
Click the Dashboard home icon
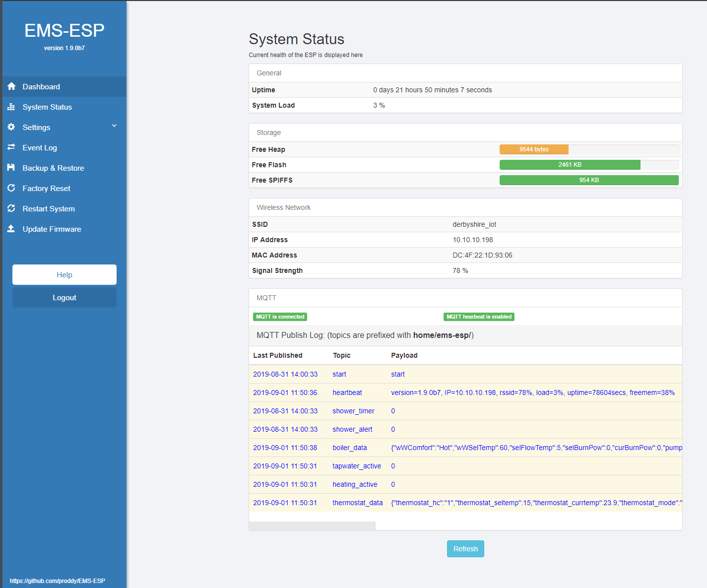11,86
